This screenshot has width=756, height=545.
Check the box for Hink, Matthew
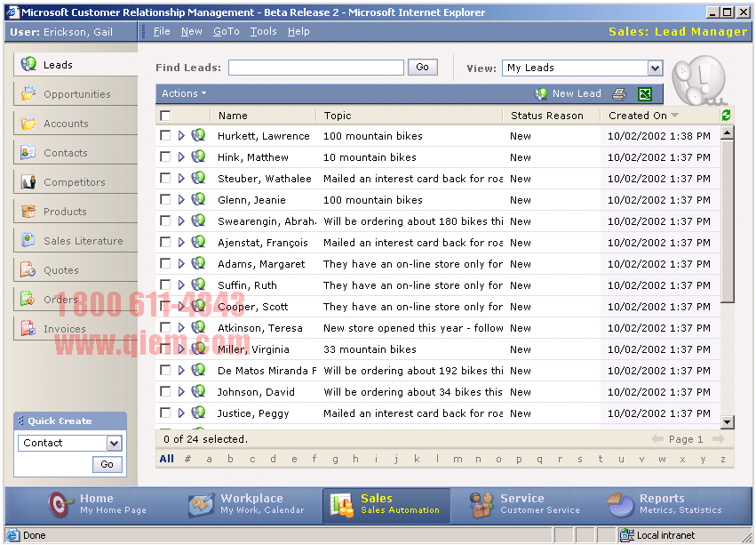click(165, 156)
